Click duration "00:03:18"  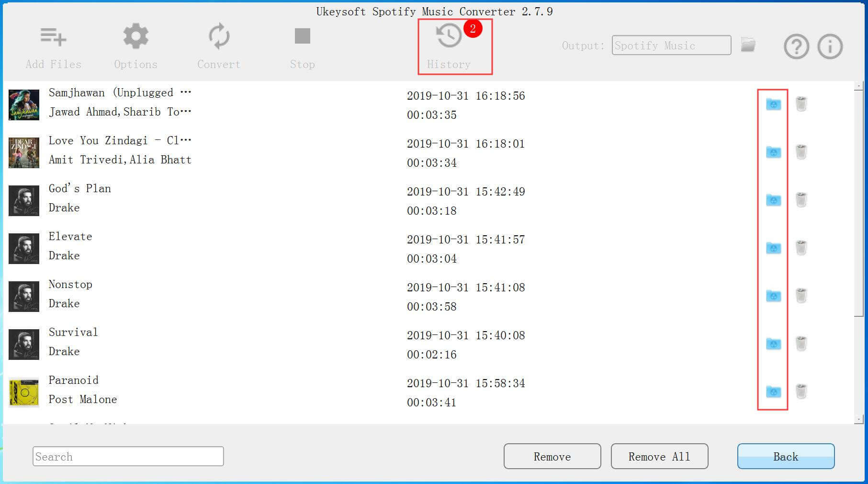432,211
